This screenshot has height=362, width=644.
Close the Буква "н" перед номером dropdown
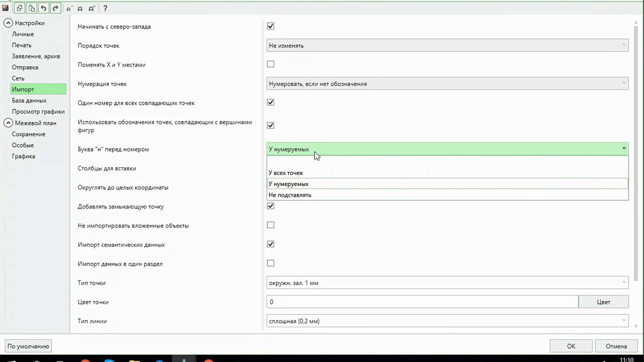point(447,149)
